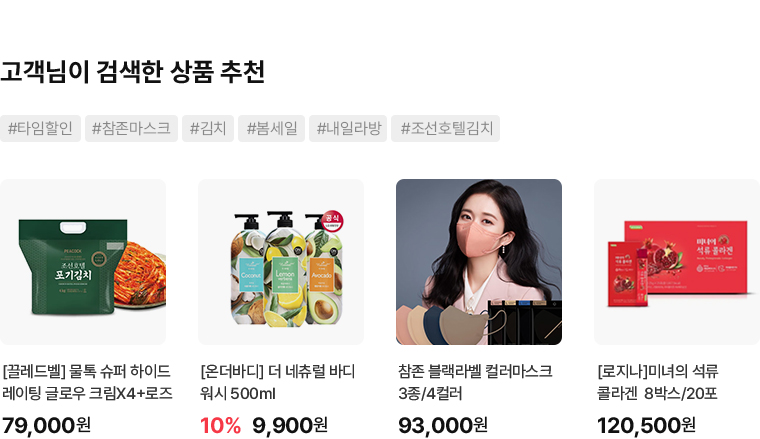The image size is (760, 439).
Task: Click the #내일라방 hashtag chip
Action: [348, 128]
